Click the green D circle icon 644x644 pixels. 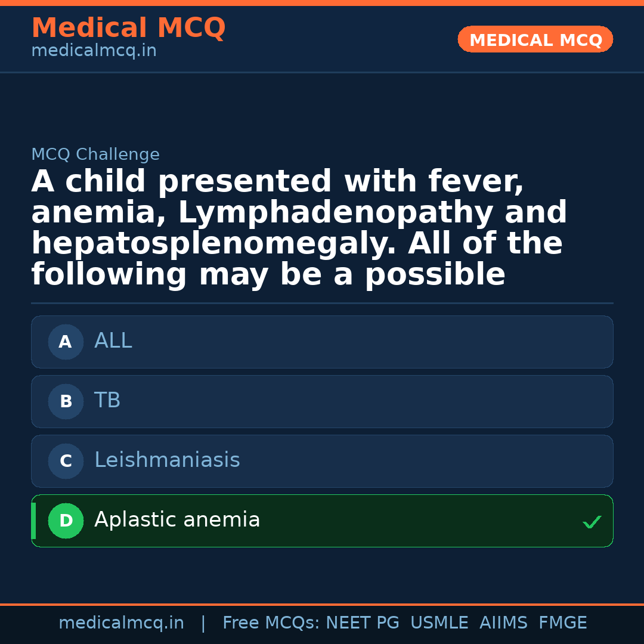[x=66, y=521]
